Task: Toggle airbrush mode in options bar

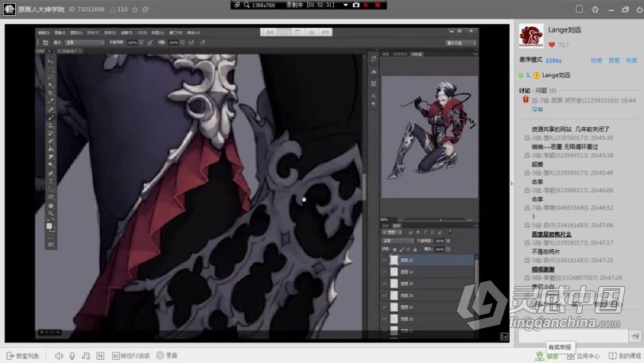Action: point(192,42)
